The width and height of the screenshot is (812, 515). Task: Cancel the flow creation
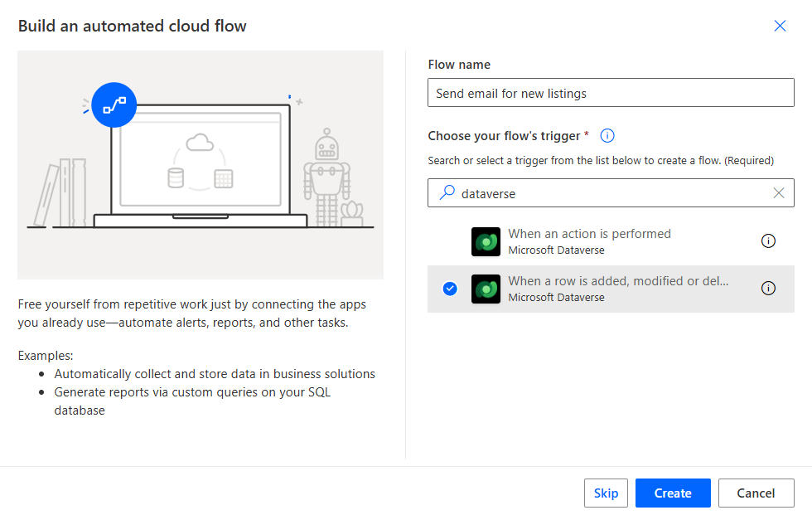756,493
